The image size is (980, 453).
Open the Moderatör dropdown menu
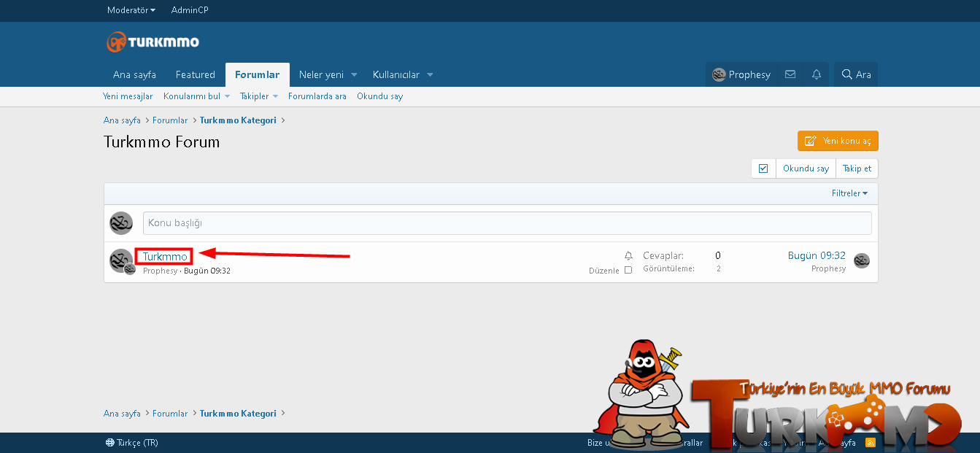[x=131, y=10]
